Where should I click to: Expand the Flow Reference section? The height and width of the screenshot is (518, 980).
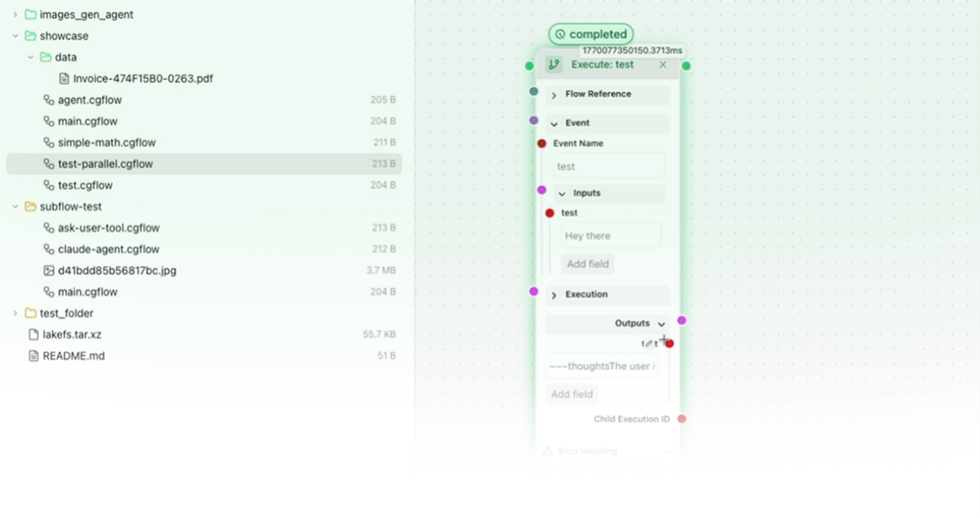tap(554, 95)
